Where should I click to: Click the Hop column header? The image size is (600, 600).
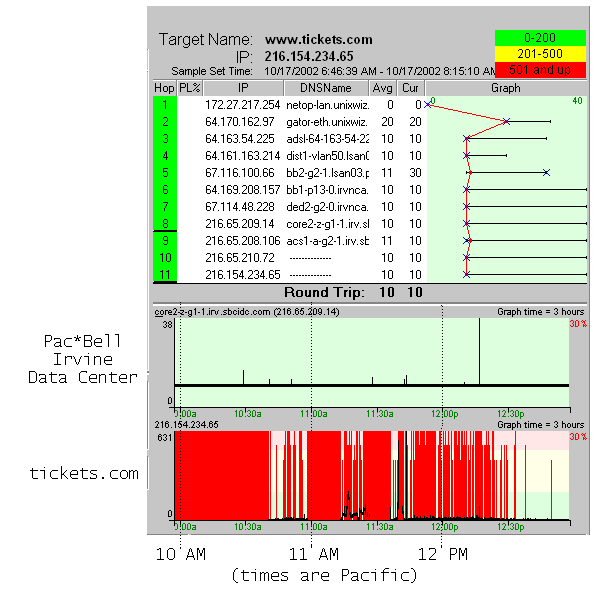click(x=164, y=88)
